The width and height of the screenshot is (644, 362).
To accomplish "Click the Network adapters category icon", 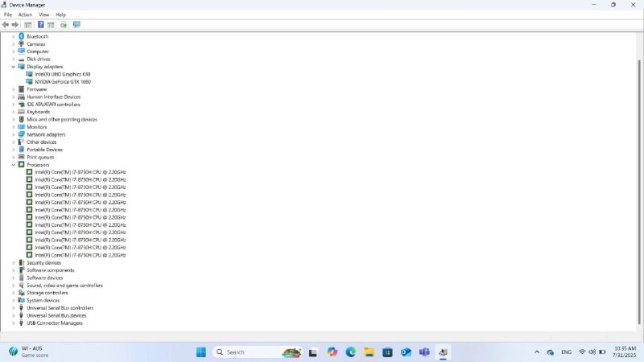I will coord(22,134).
